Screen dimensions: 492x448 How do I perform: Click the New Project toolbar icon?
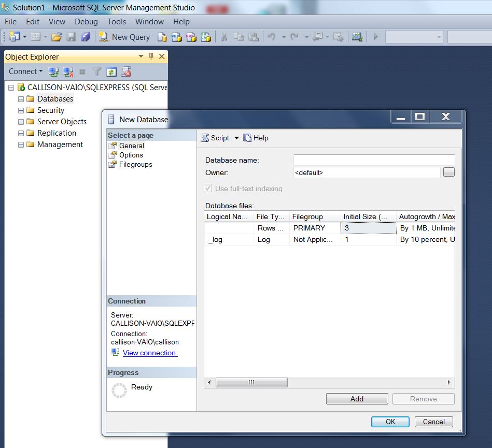[x=15, y=37]
